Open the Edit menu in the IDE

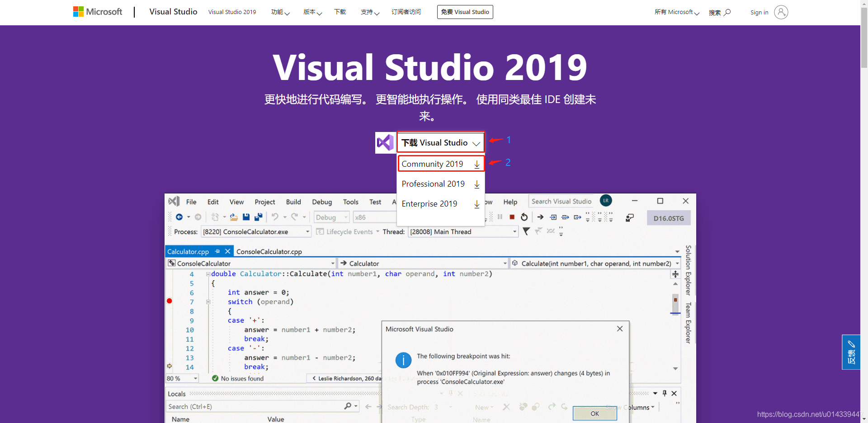(213, 202)
